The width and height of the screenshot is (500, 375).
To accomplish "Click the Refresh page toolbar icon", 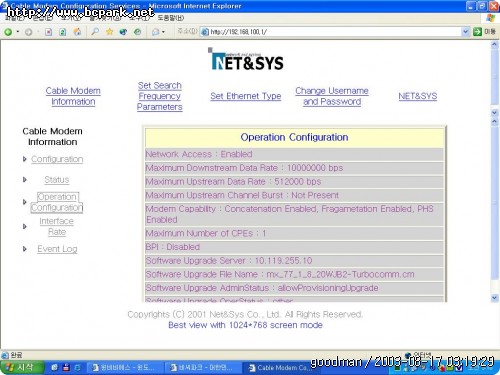I will pos(63,32).
